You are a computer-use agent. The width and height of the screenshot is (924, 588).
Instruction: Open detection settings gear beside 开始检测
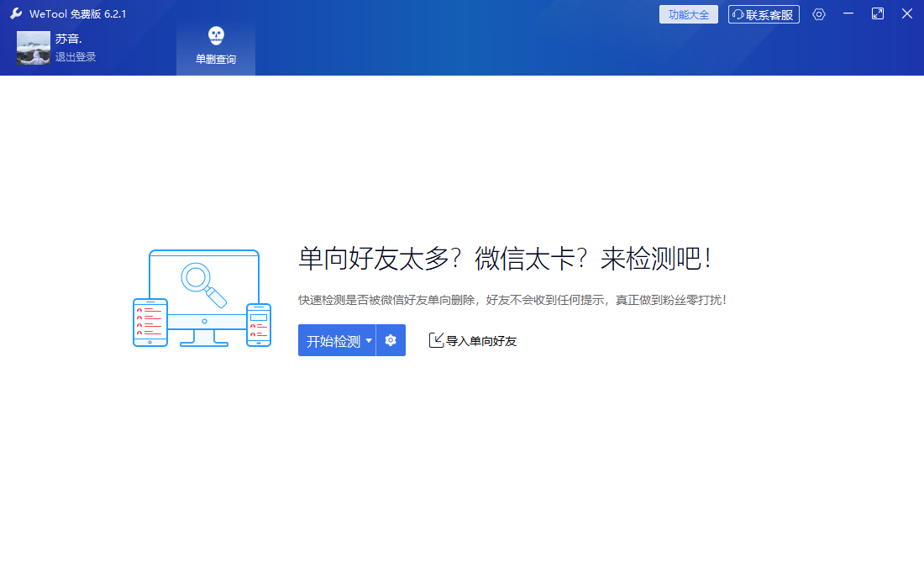[x=391, y=341]
